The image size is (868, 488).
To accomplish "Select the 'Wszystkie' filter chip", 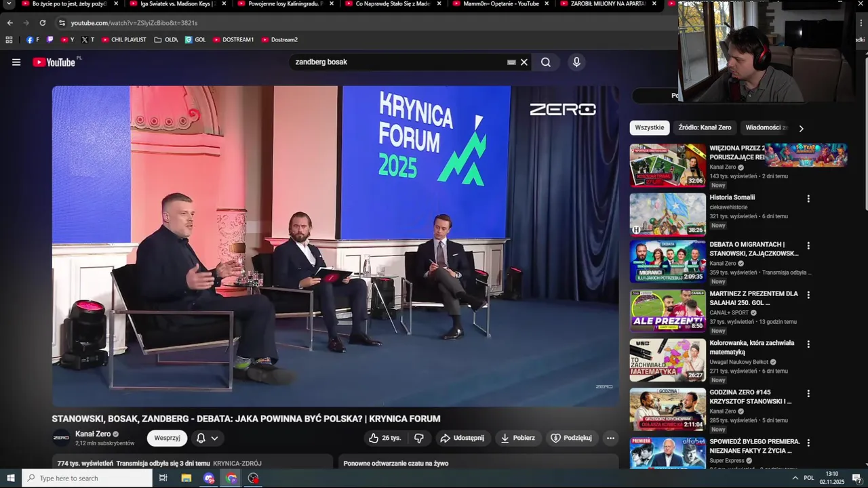I will point(650,127).
